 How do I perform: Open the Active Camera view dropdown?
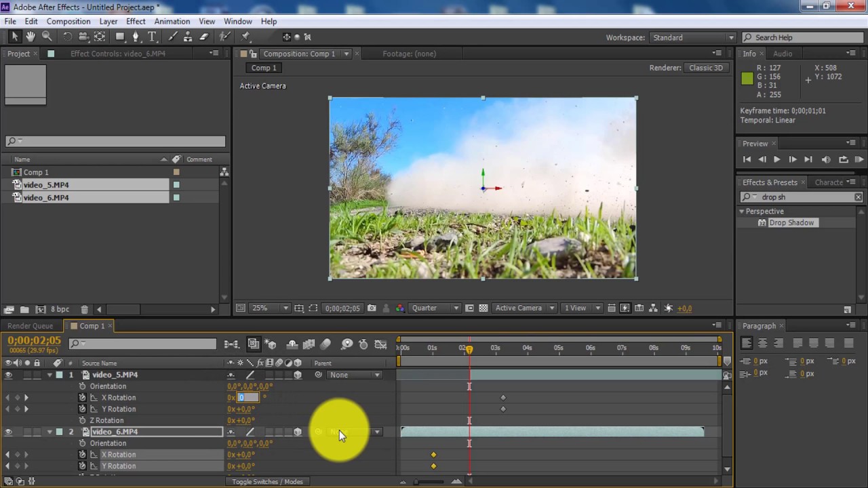click(524, 308)
